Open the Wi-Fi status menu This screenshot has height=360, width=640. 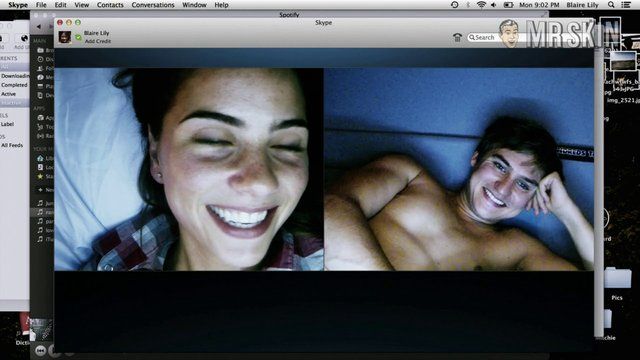(x=481, y=5)
